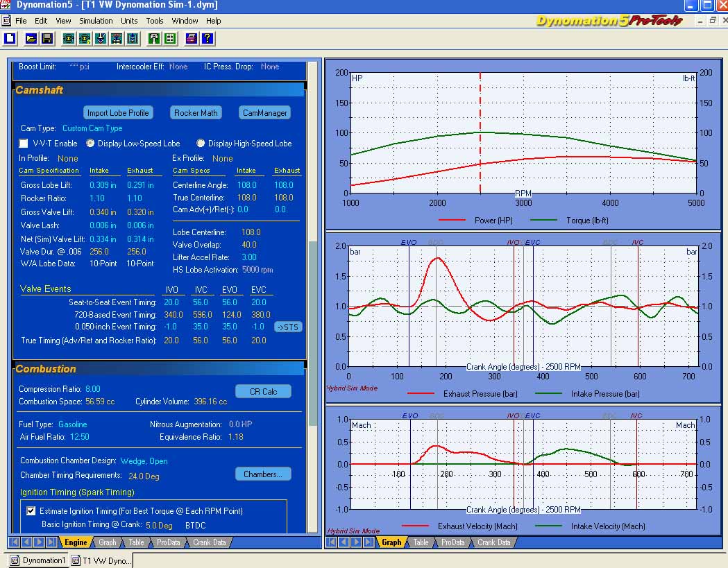Image resolution: width=728 pixels, height=568 pixels.
Task: Open the Tools menu
Action: click(x=155, y=21)
